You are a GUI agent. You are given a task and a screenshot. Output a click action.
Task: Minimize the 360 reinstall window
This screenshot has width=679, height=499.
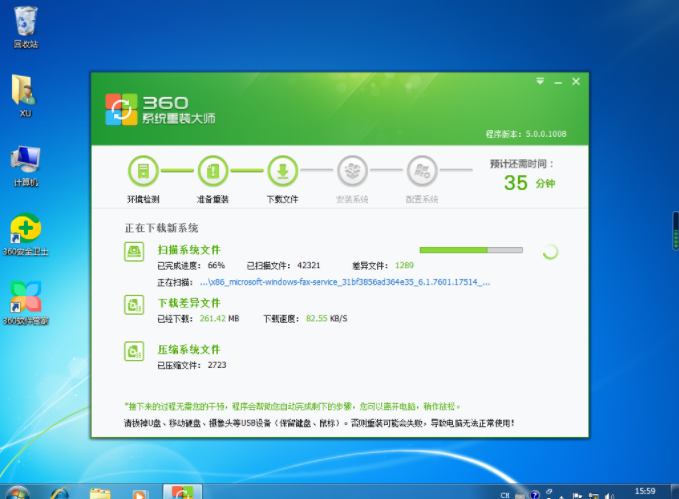[x=558, y=82]
